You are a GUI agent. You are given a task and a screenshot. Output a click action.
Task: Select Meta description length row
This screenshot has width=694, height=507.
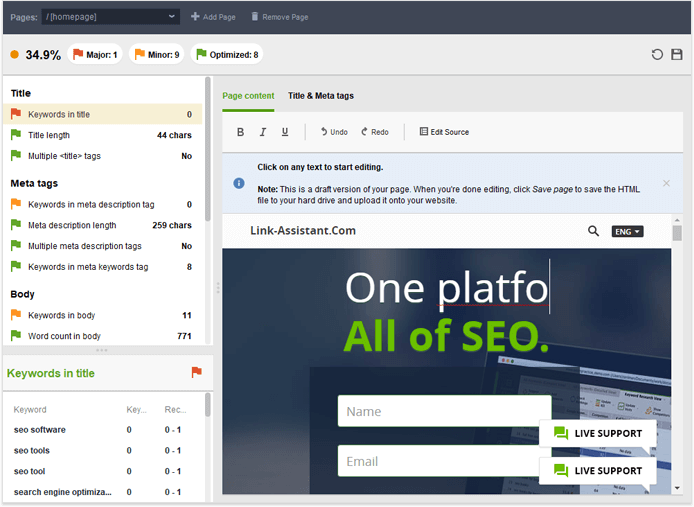[x=103, y=225]
